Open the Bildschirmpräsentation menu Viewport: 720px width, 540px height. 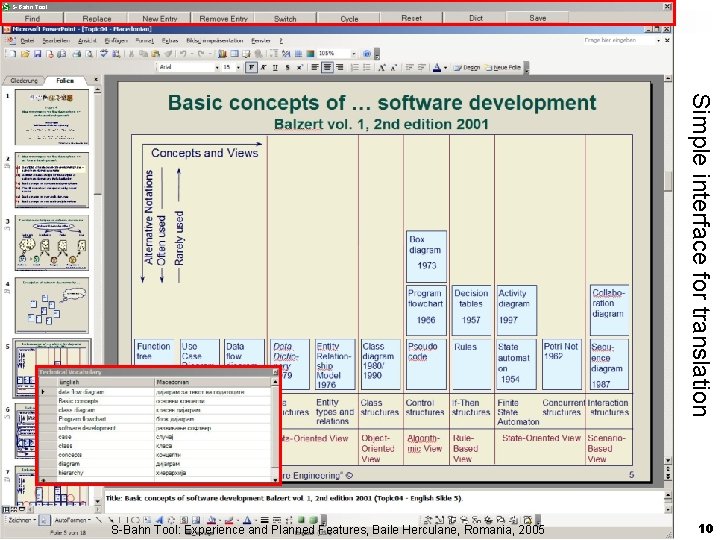[x=214, y=41]
